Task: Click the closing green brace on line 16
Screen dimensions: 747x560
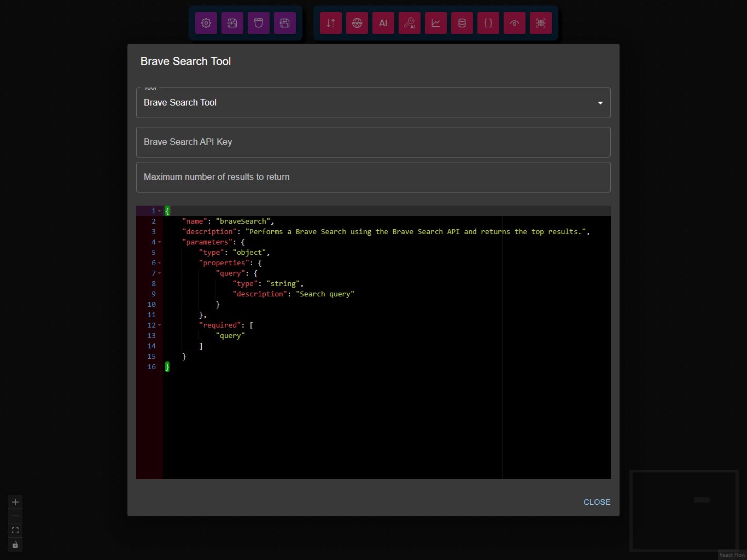Action: coord(167,367)
